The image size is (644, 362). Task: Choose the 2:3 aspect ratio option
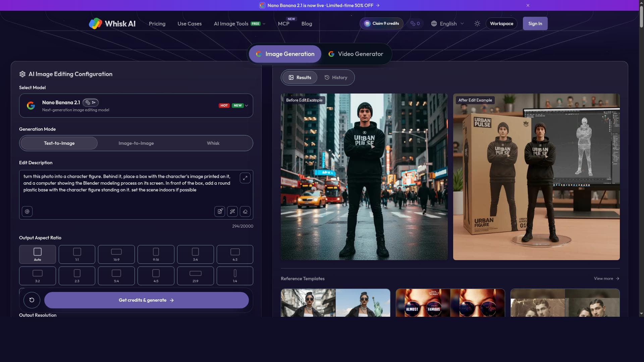[77, 276]
